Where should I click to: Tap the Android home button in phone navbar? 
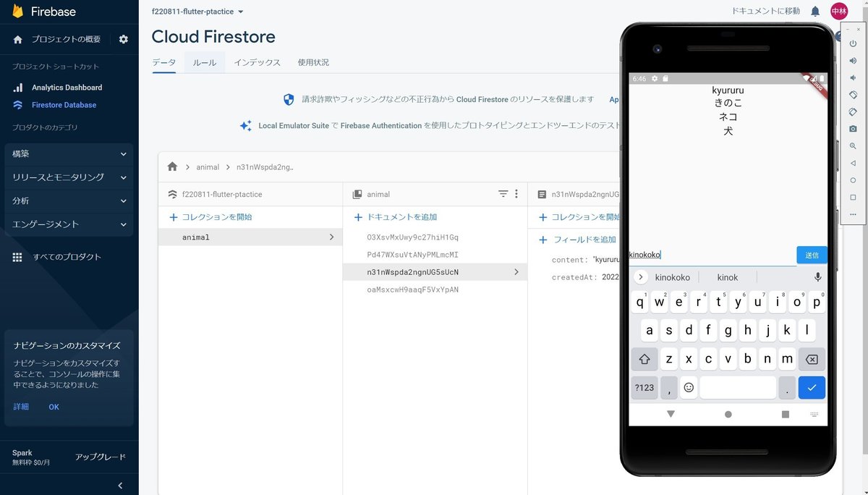(728, 415)
